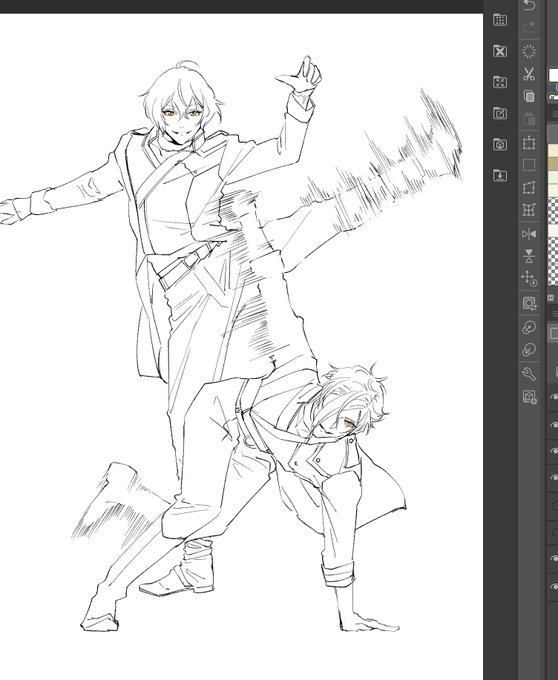Click the folder icon with camera
The width and height of the screenshot is (558, 680).
[500, 144]
